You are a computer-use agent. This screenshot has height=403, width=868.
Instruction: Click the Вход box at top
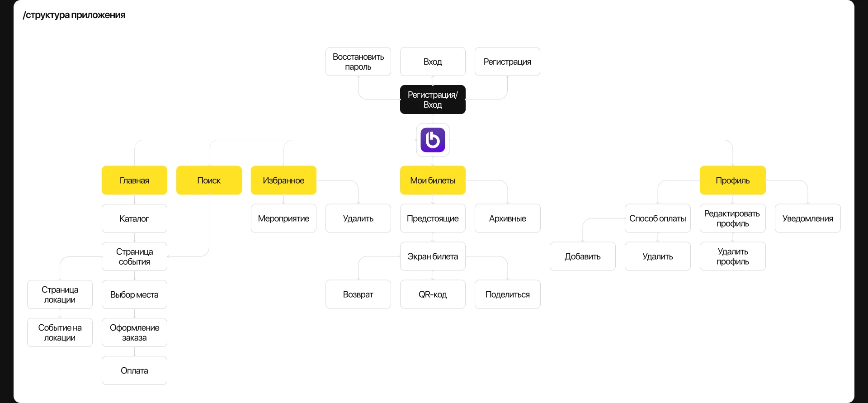pyautogui.click(x=433, y=62)
